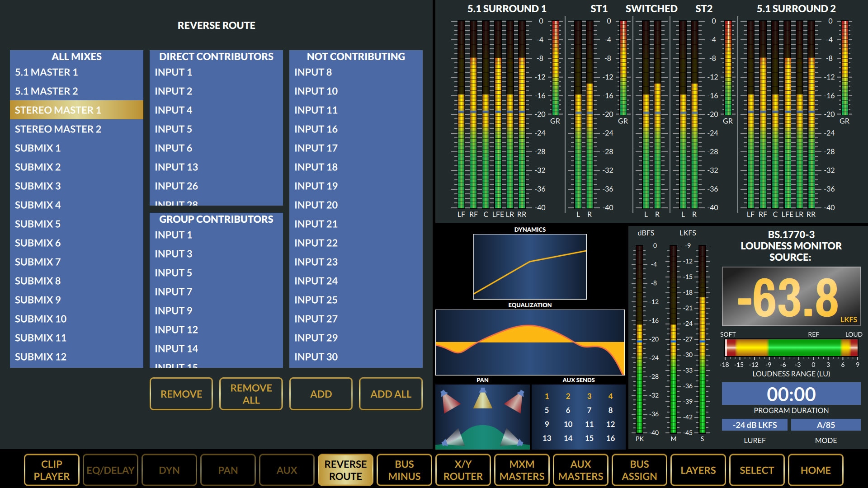Select Submix 12 in All Mixes

tap(76, 357)
